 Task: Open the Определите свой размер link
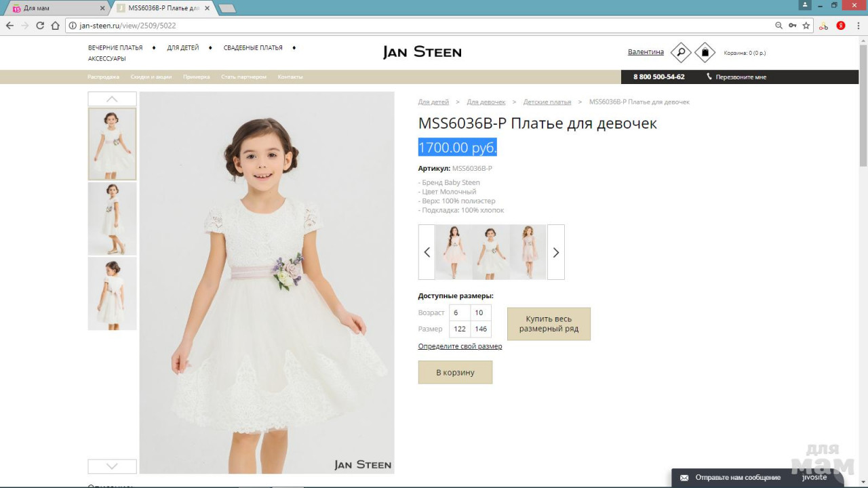tap(460, 346)
